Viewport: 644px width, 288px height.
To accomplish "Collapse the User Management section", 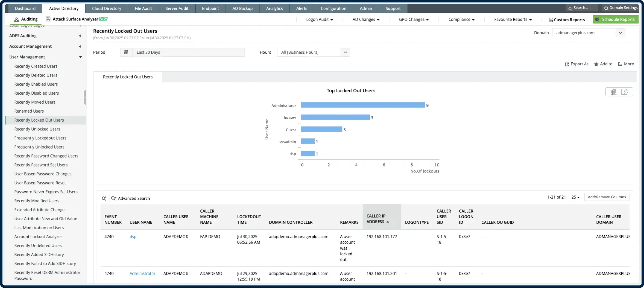I will coord(81,57).
